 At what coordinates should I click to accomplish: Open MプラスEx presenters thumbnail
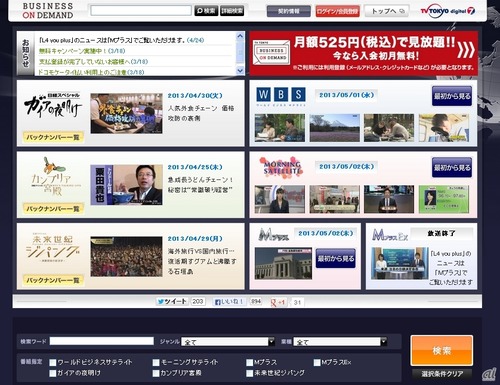(400, 263)
